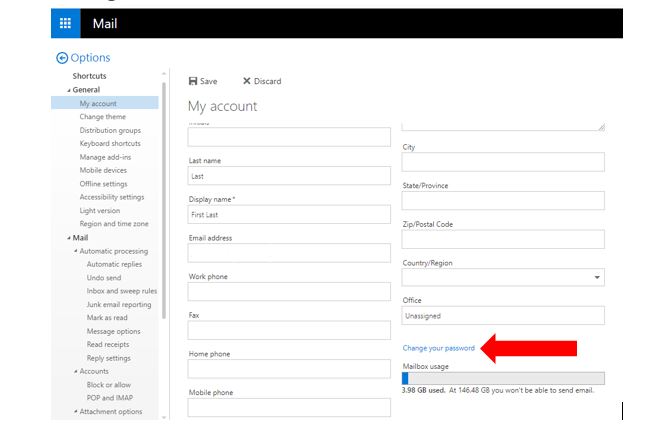Click the Discard X icon

point(247,81)
